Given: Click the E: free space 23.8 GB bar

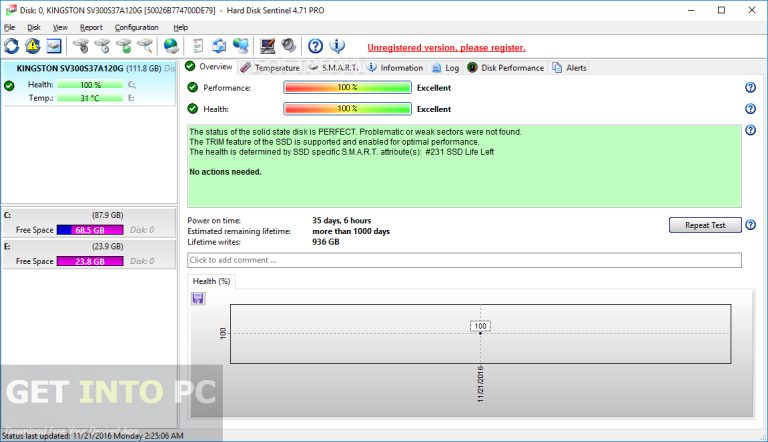Looking at the screenshot, I should pos(90,261).
